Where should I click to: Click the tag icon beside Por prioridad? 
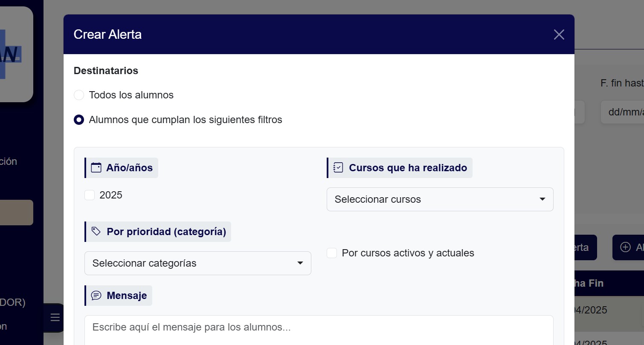tap(96, 232)
